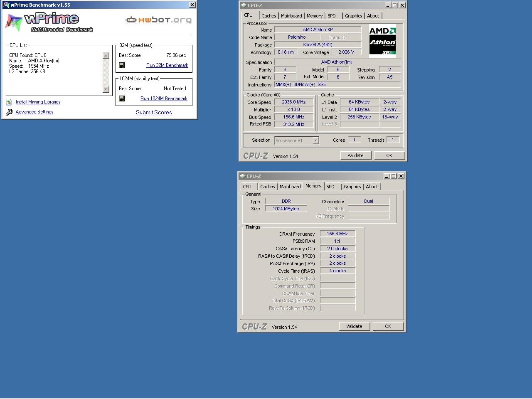
Task: Click the CAS# Latency 2.0 clocks value
Action: [x=337, y=249]
